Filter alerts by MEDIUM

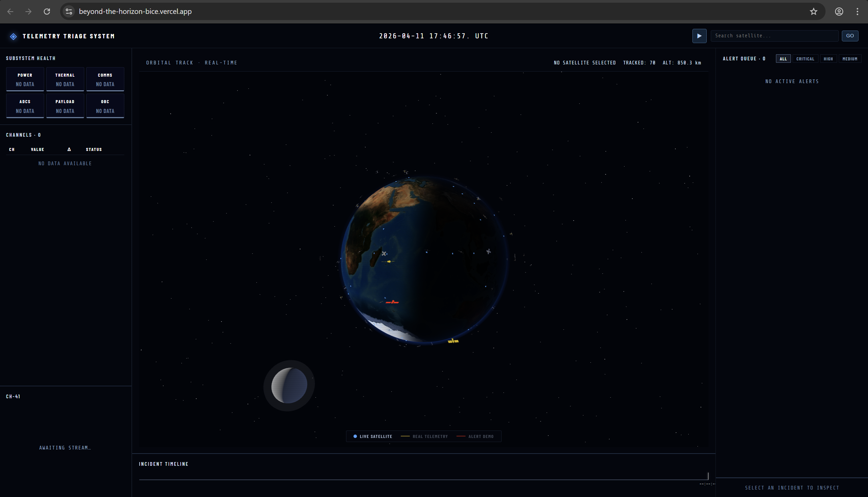(x=850, y=59)
